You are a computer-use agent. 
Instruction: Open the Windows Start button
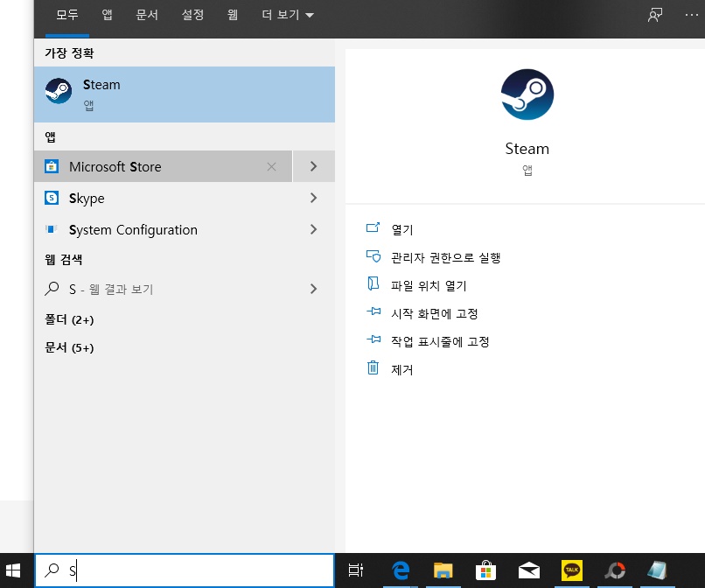click(13, 570)
